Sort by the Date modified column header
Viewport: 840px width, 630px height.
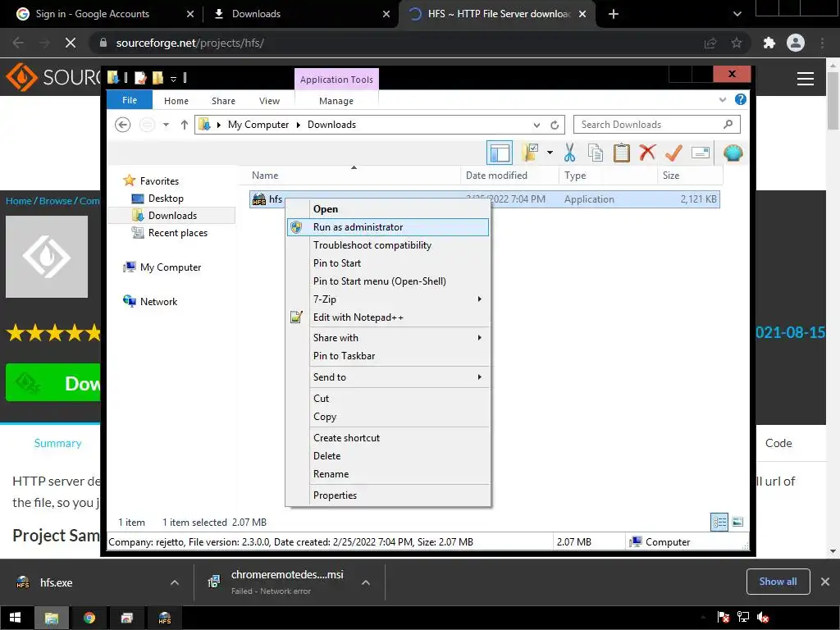point(509,176)
